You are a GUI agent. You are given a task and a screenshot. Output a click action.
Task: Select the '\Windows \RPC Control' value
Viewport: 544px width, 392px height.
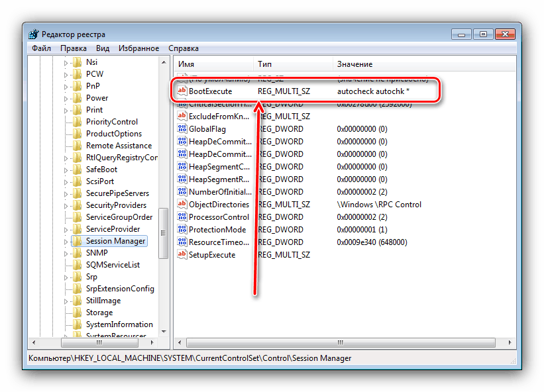coord(379,205)
